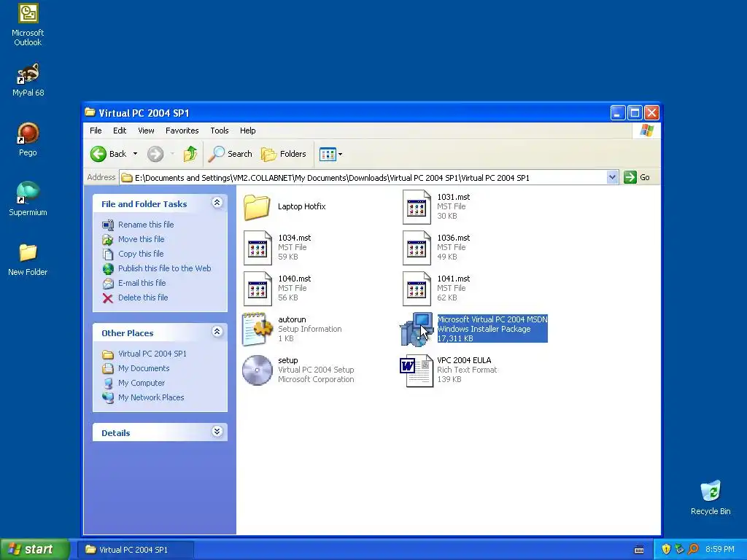The width and height of the screenshot is (747, 560).
Task: Open the Views dropdown button
Action: (x=330, y=155)
